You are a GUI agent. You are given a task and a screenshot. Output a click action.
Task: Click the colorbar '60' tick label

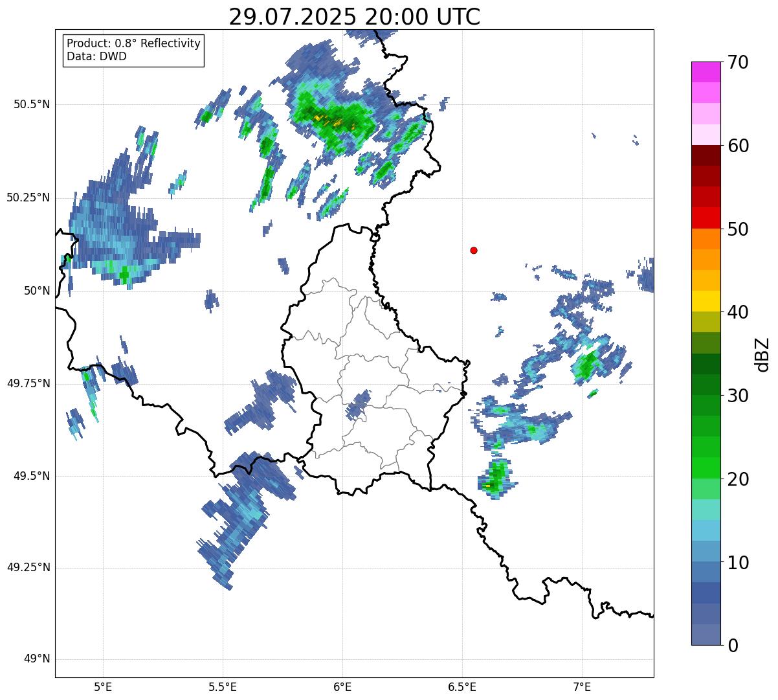pyautogui.click(x=738, y=146)
